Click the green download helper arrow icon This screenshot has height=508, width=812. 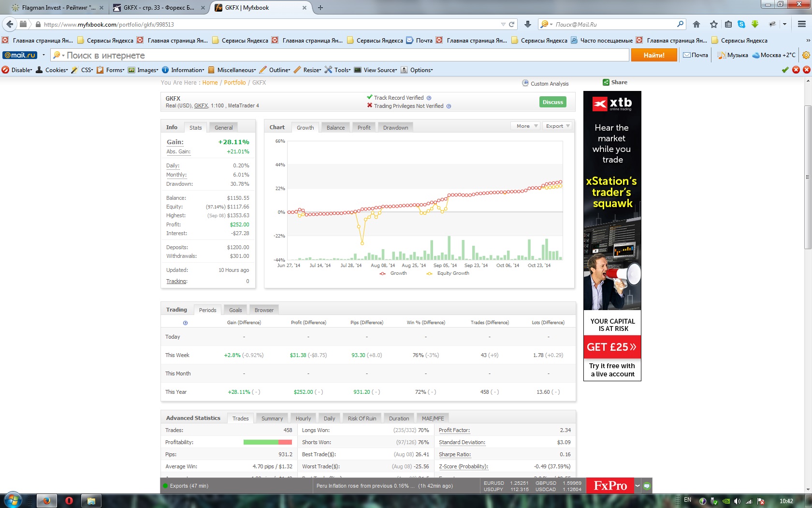(755, 24)
